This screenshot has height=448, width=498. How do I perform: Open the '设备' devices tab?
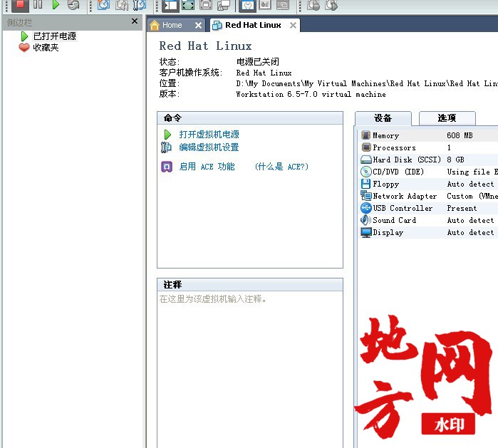383,118
